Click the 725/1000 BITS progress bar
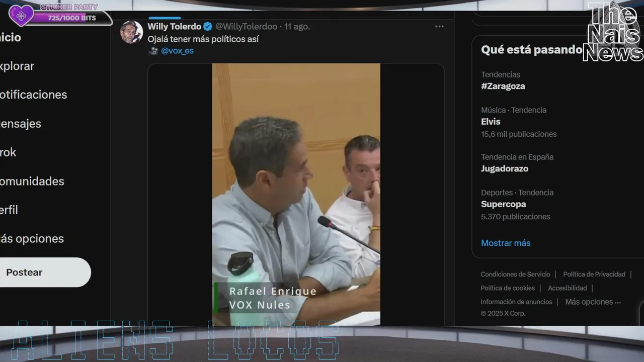644x362 pixels. click(x=71, y=18)
